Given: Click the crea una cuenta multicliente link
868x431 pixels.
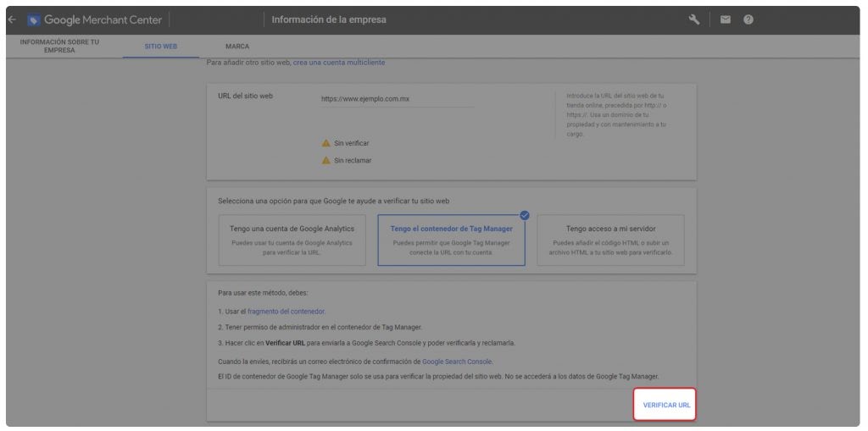Looking at the screenshot, I should [x=339, y=63].
